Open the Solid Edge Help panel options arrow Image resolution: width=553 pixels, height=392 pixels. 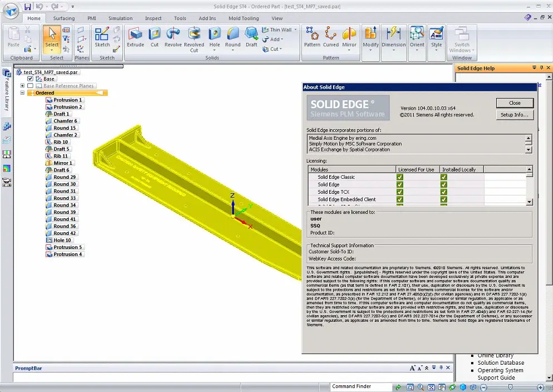[x=534, y=68]
